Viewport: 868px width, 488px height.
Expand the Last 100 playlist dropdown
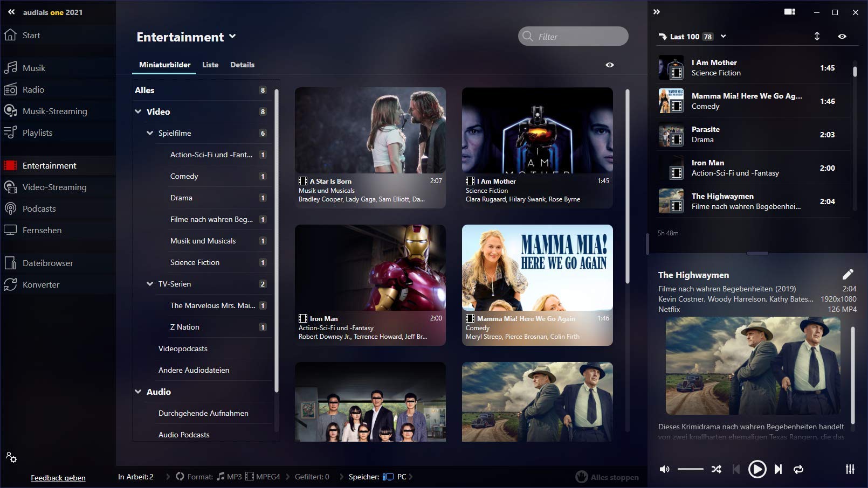(724, 36)
